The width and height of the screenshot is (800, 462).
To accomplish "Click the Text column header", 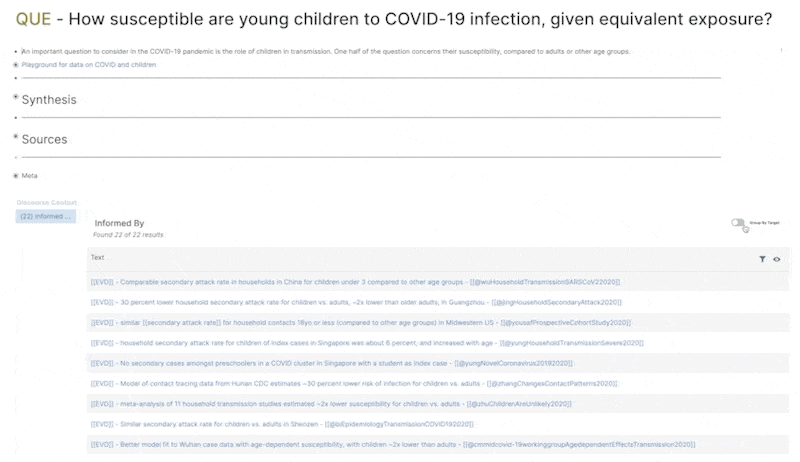I will click(98, 258).
